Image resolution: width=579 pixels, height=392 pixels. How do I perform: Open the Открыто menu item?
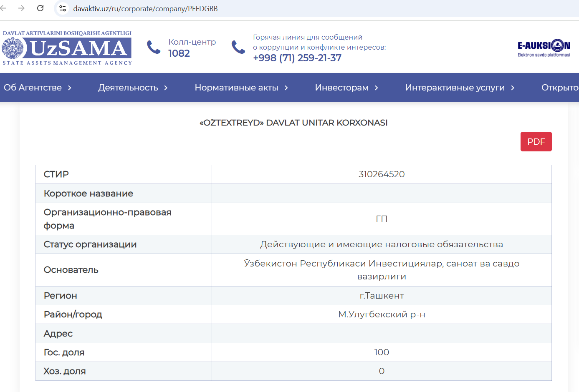click(x=559, y=88)
